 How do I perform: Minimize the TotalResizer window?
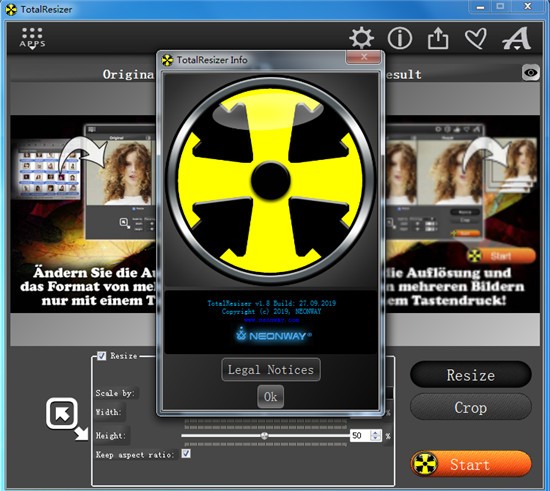click(480, 7)
